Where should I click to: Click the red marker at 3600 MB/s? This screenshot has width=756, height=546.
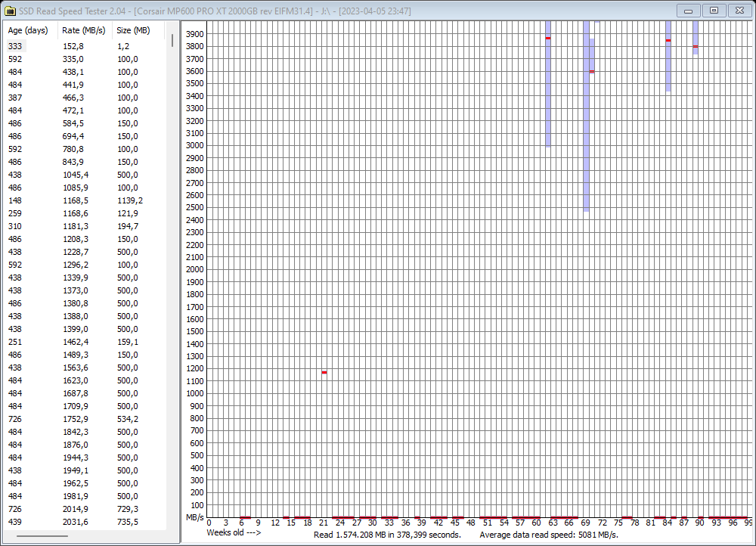pyautogui.click(x=592, y=71)
